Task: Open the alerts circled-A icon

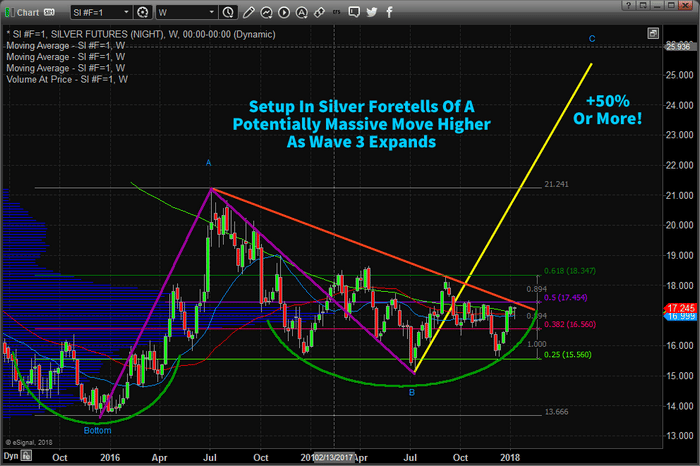Action: [x=302, y=12]
